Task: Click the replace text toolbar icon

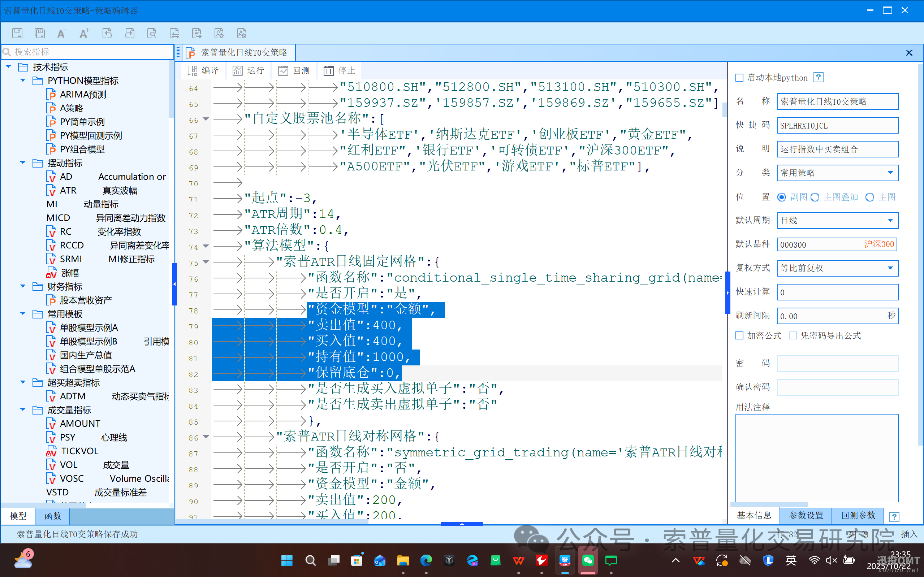Action: 174,33
